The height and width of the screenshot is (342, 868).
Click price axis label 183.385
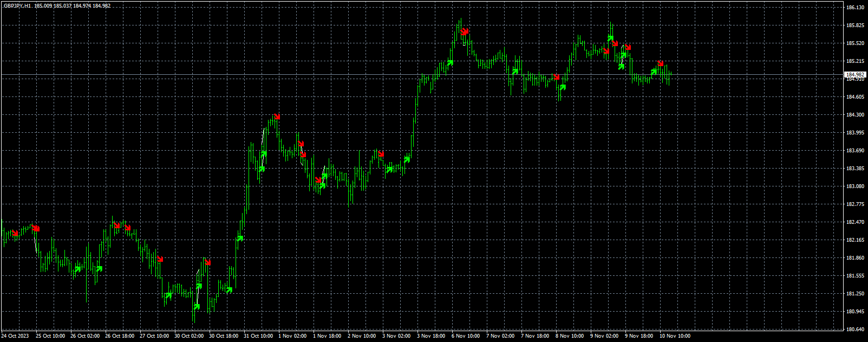point(855,169)
